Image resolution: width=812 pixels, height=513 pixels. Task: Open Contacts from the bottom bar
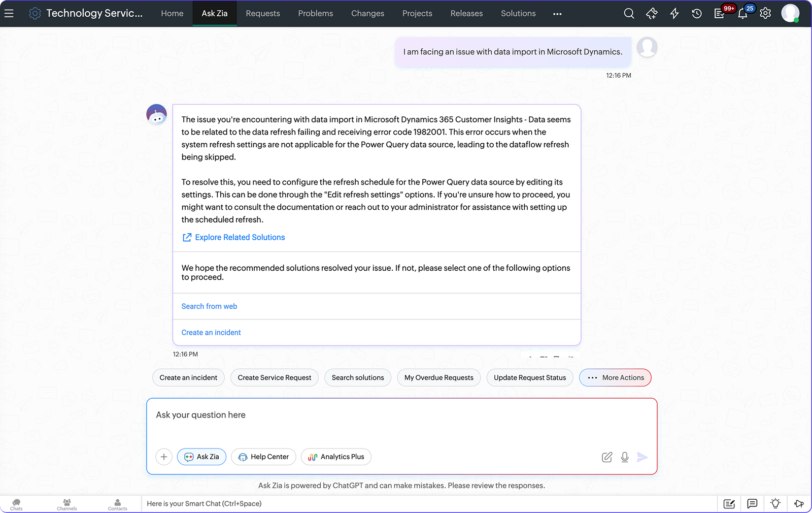click(x=117, y=503)
